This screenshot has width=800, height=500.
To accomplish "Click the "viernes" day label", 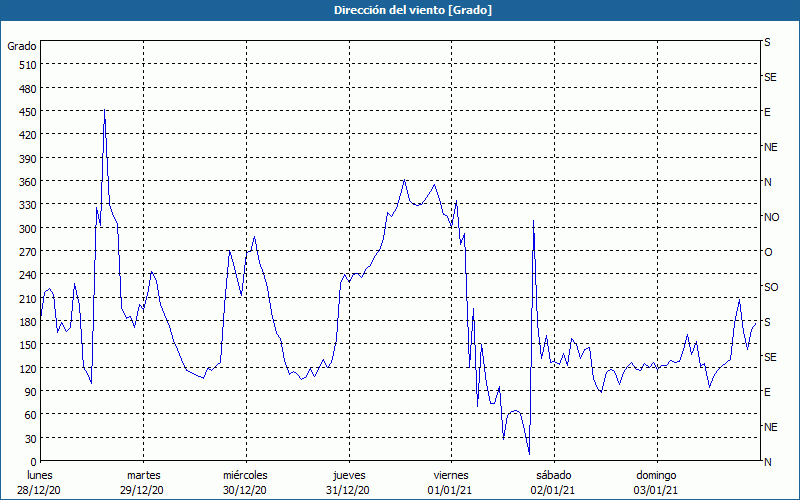I will coord(451,475).
